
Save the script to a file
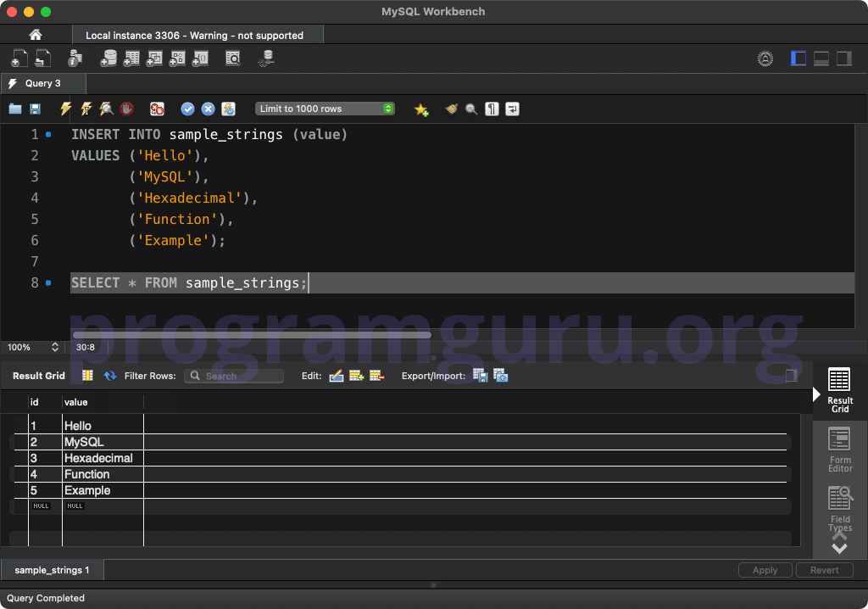point(35,109)
